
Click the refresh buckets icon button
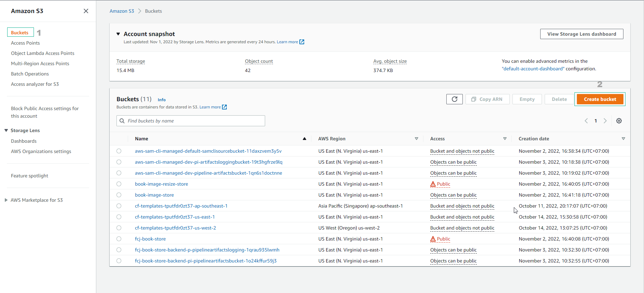(x=455, y=99)
